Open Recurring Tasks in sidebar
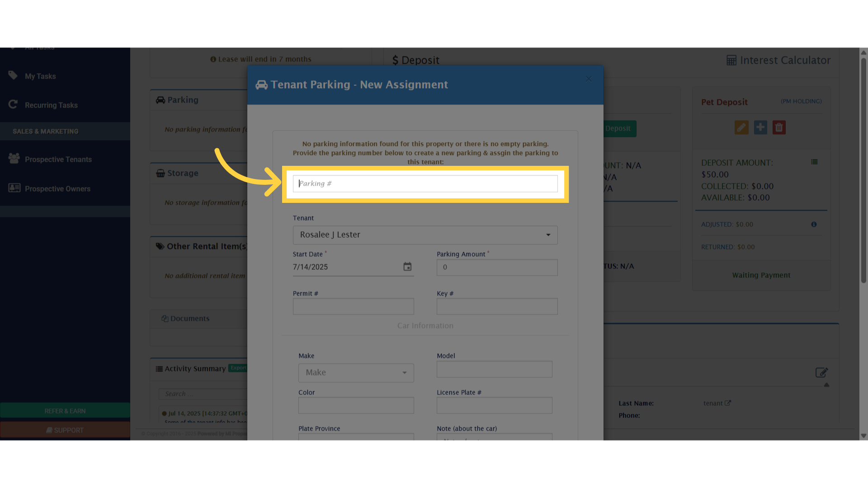Viewport: 868px width, 488px height. 51,105
